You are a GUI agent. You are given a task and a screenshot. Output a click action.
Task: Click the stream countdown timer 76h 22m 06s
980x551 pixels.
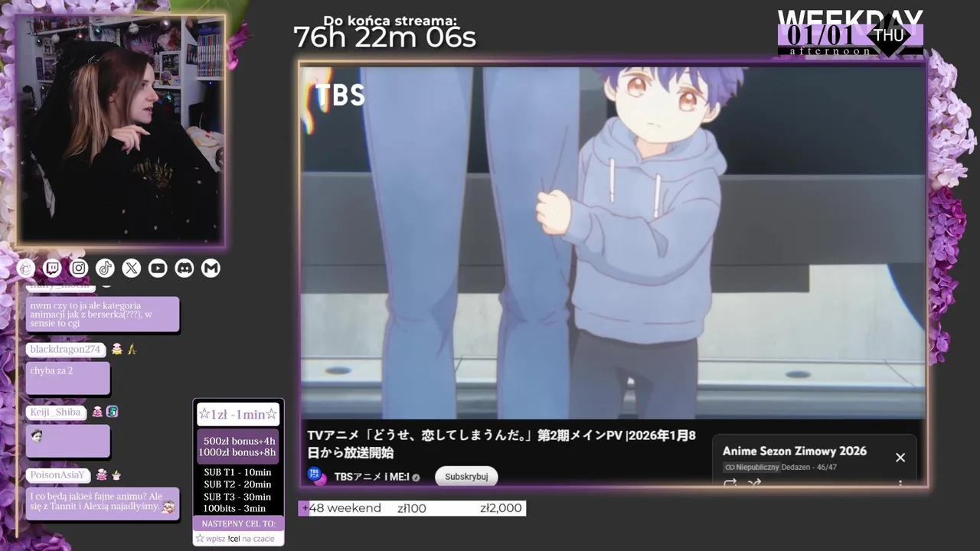384,37
